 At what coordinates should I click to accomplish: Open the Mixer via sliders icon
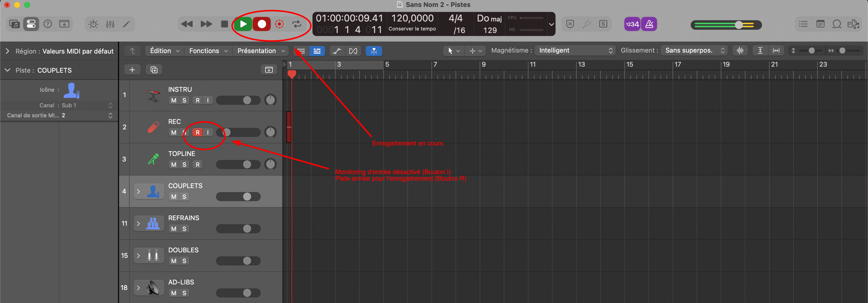[110, 24]
